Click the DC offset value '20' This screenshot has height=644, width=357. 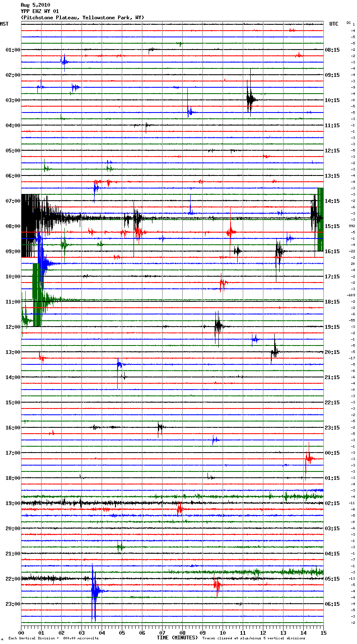tap(353, 264)
